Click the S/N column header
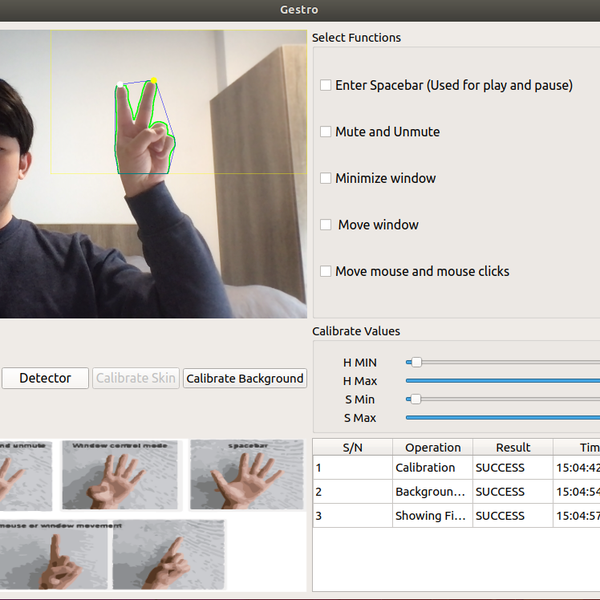Screen dimensions: 600x600 (352, 448)
